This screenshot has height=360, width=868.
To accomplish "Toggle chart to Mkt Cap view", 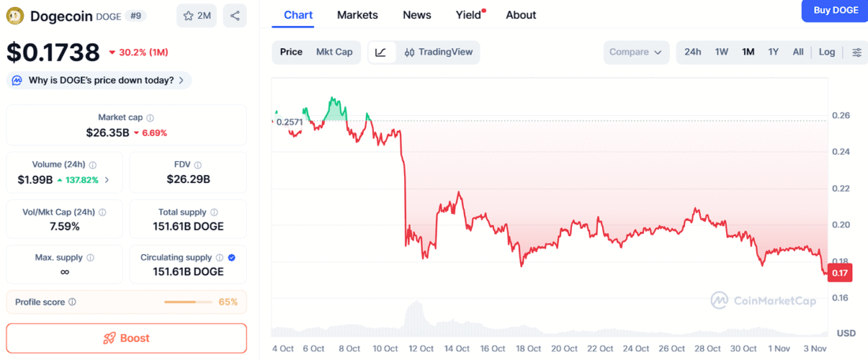I will 334,52.
